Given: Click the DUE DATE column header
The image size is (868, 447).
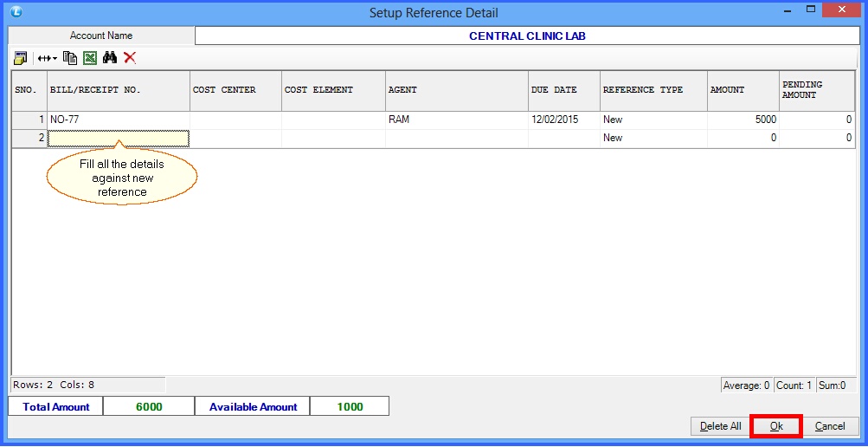Looking at the screenshot, I should [564, 90].
